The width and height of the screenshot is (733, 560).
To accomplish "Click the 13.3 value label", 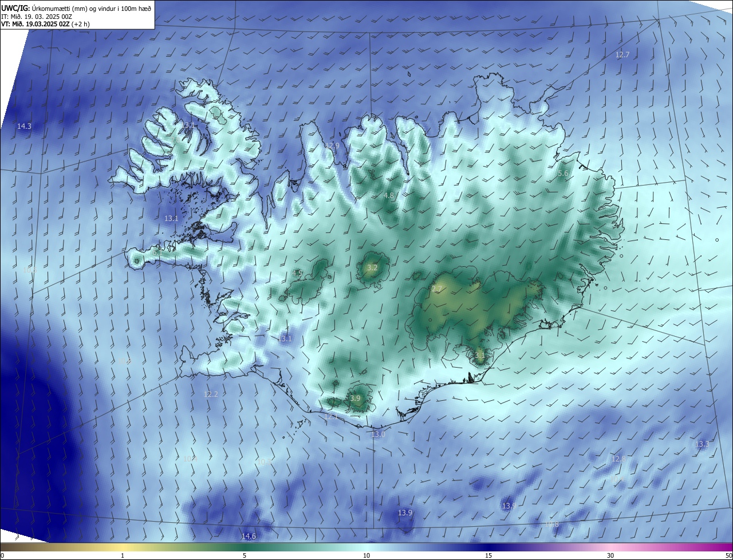I will [702, 444].
